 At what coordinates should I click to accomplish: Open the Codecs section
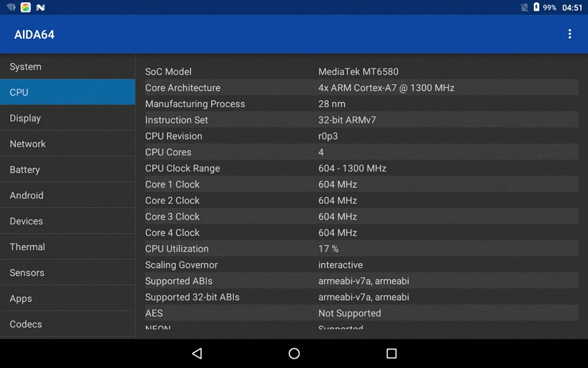[68, 324]
